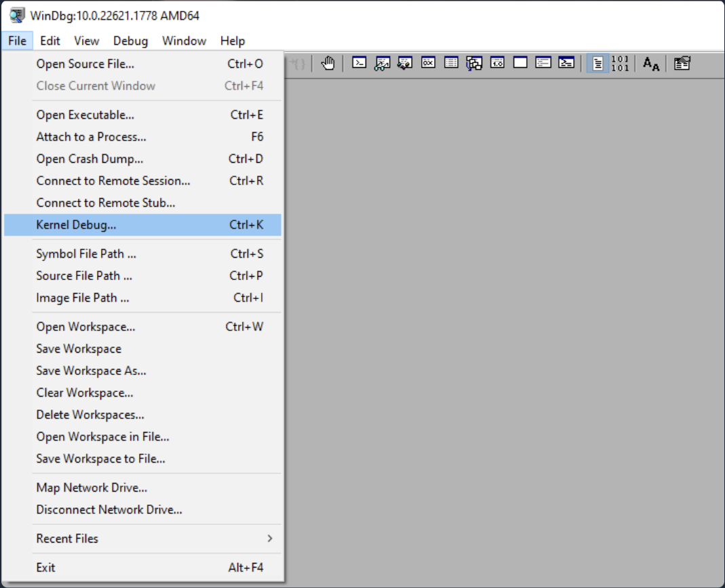The width and height of the screenshot is (725, 588).
Task: Open the Locals window toolbar icon
Action: [406, 63]
